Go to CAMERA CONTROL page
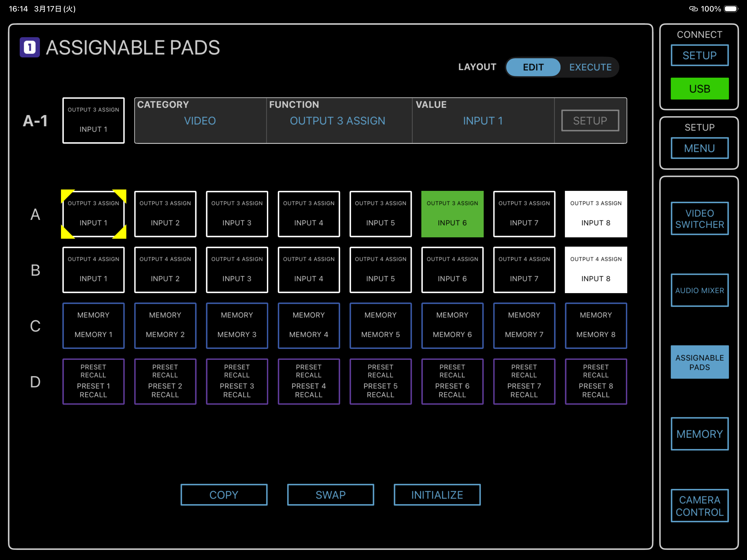747x560 pixels. pos(699,506)
